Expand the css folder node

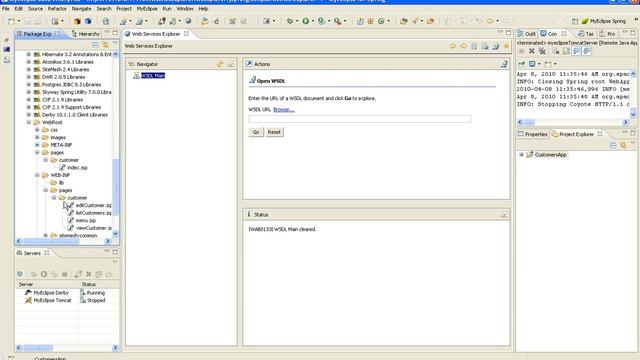37,130
